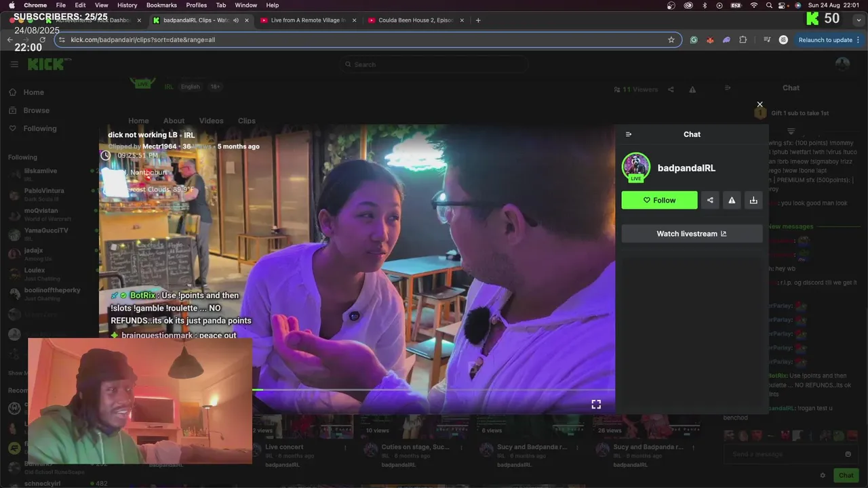Screen dimensions: 868x488
Task: Open PabloVintura channel in Following list
Action: pyautogui.click(x=50, y=194)
